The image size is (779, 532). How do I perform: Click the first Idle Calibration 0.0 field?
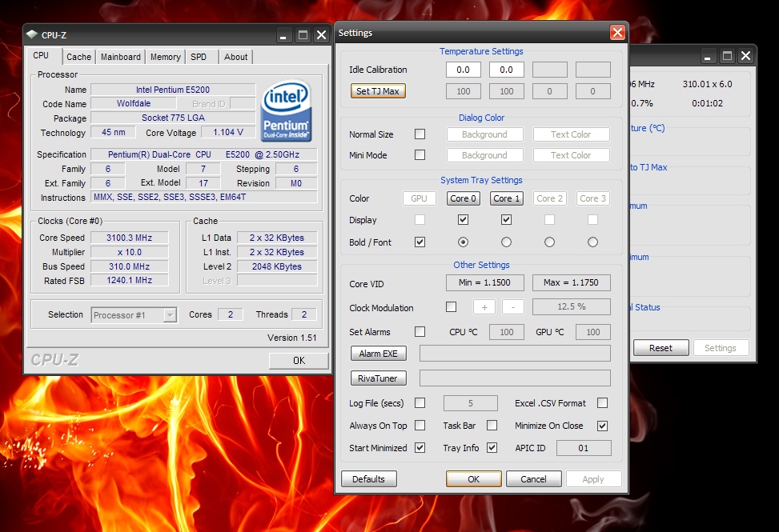(x=463, y=70)
